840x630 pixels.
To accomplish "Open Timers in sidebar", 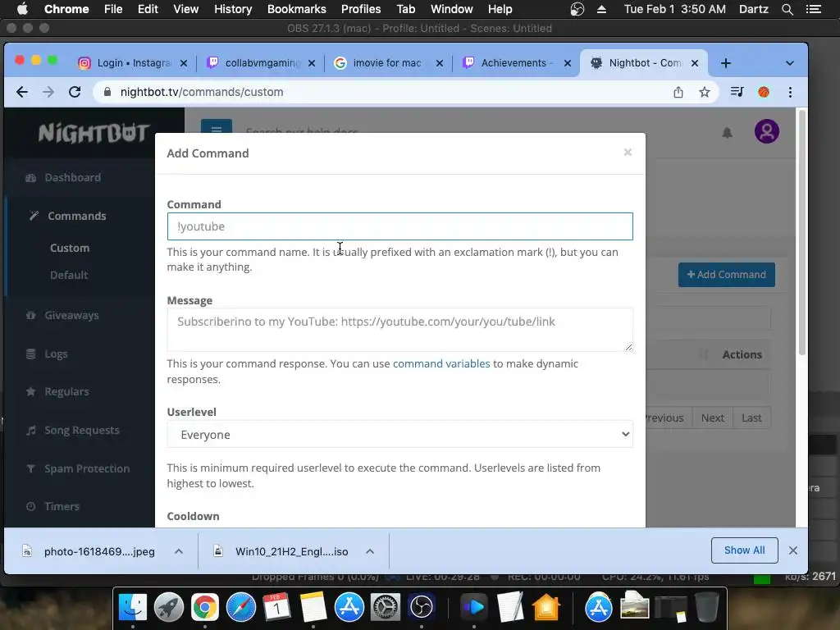I will [62, 506].
